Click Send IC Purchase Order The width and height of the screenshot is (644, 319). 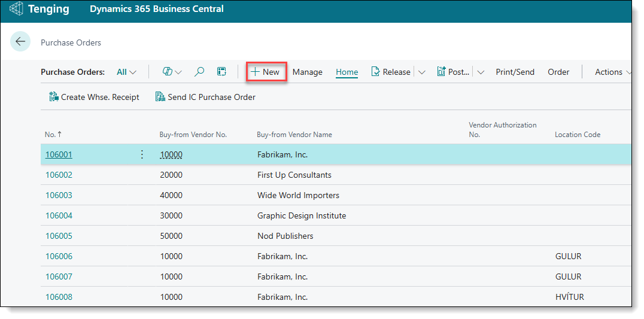click(205, 97)
